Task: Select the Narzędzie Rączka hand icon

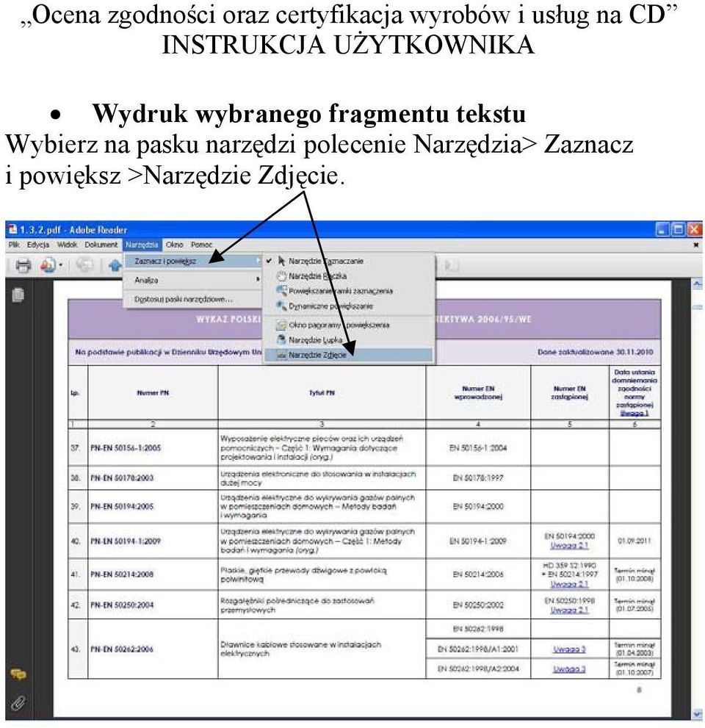Action: coord(281,275)
